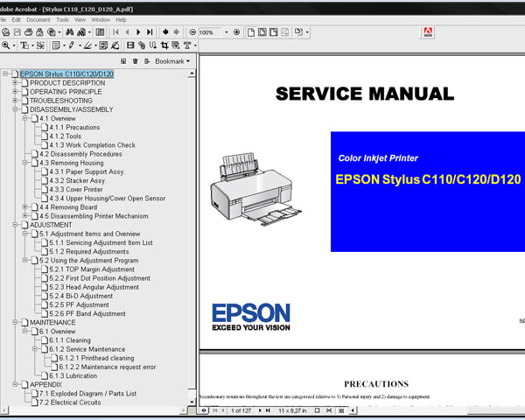Open bookmark 4.3.3 Cover Printer
The height and width of the screenshot is (420, 525).
click(75, 189)
